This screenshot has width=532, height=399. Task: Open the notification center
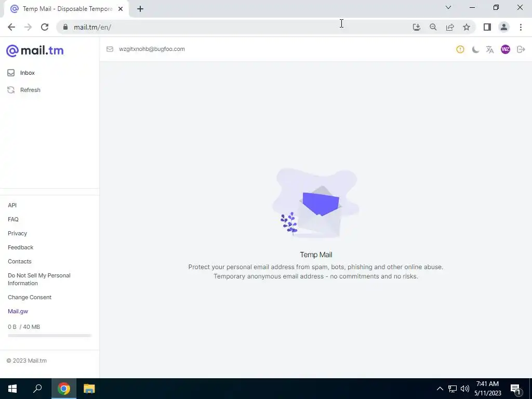tap(516, 389)
